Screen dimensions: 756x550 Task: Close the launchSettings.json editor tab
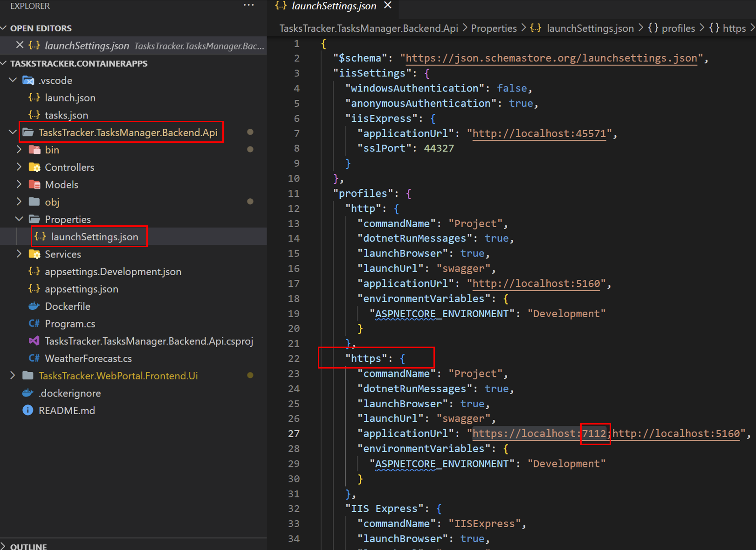point(388,6)
